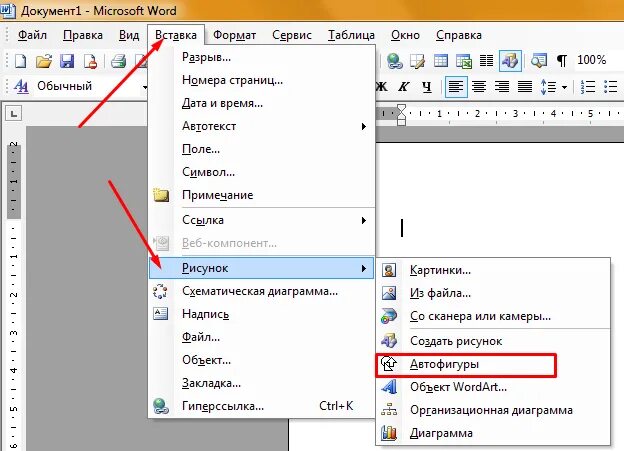Select Гиперссылка... menu entry
This screenshot has width=624, height=451.
click(x=261, y=406)
